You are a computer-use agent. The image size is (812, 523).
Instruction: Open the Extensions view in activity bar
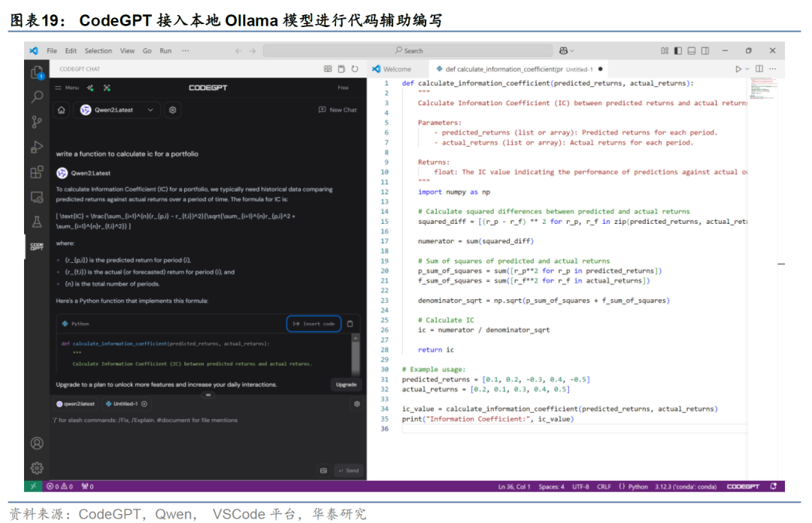pos(36,172)
